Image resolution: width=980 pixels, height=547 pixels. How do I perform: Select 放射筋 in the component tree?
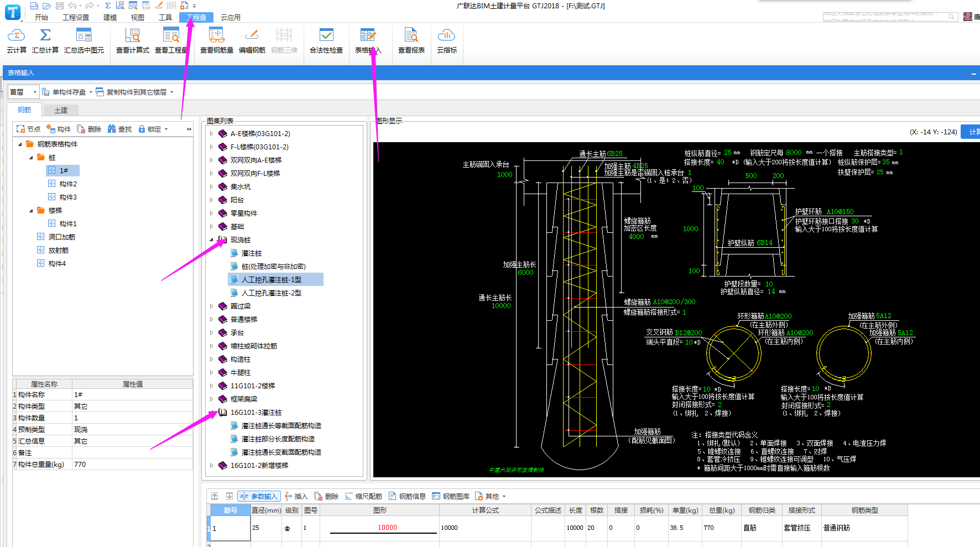tap(58, 250)
